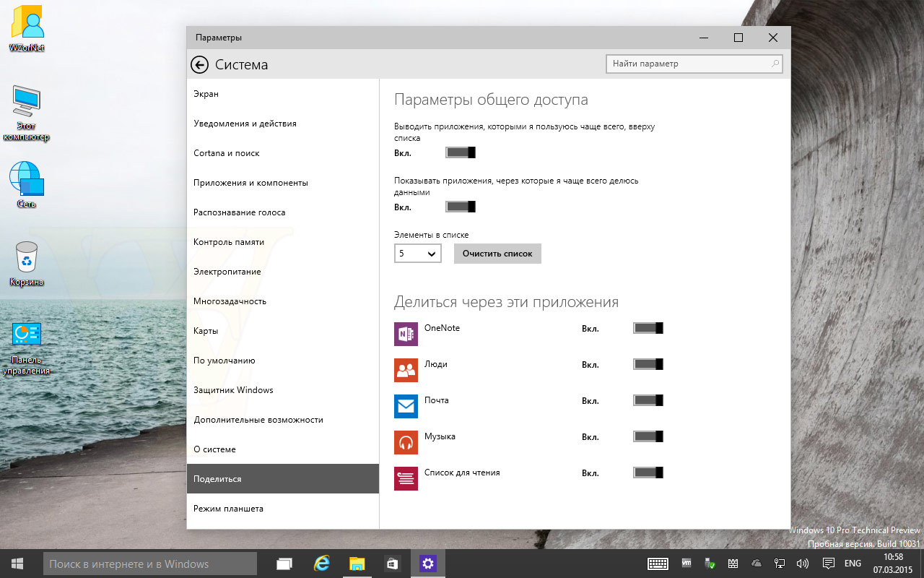
Task: Open По умолчанию section
Action: tap(282, 361)
